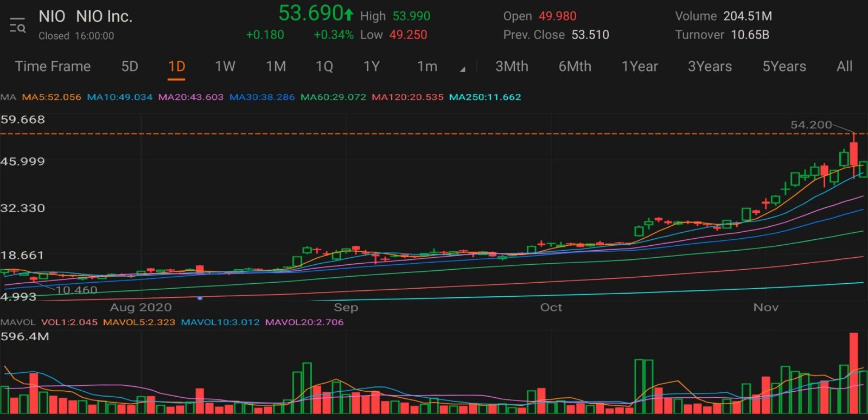868x420 pixels.
Task: Expand the 1m interval dropdown arrow
Action: (x=463, y=69)
